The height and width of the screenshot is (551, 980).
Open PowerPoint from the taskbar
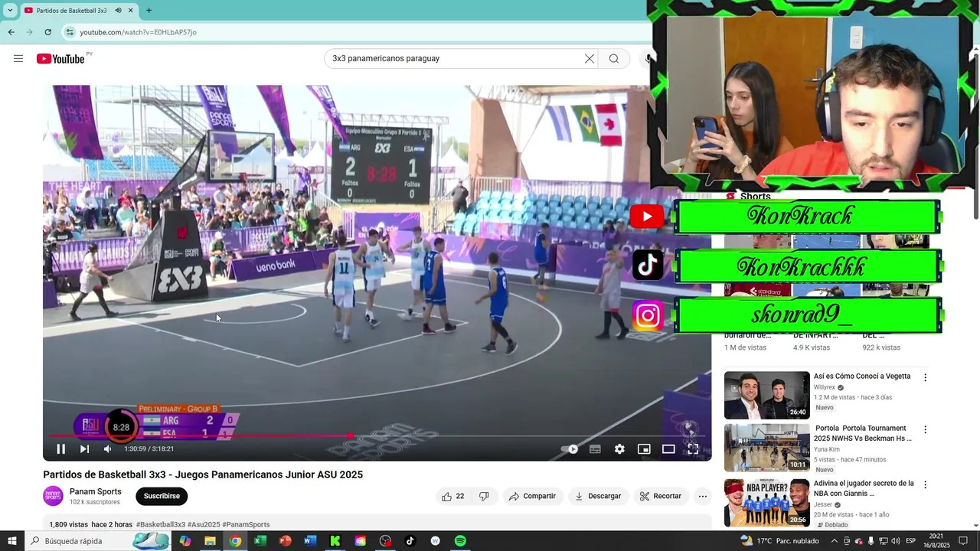pyautogui.click(x=285, y=541)
